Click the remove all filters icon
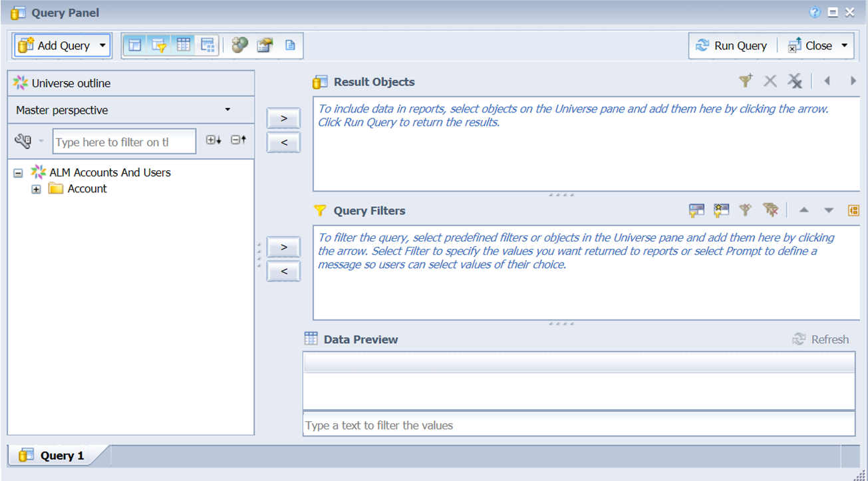 [x=770, y=210]
